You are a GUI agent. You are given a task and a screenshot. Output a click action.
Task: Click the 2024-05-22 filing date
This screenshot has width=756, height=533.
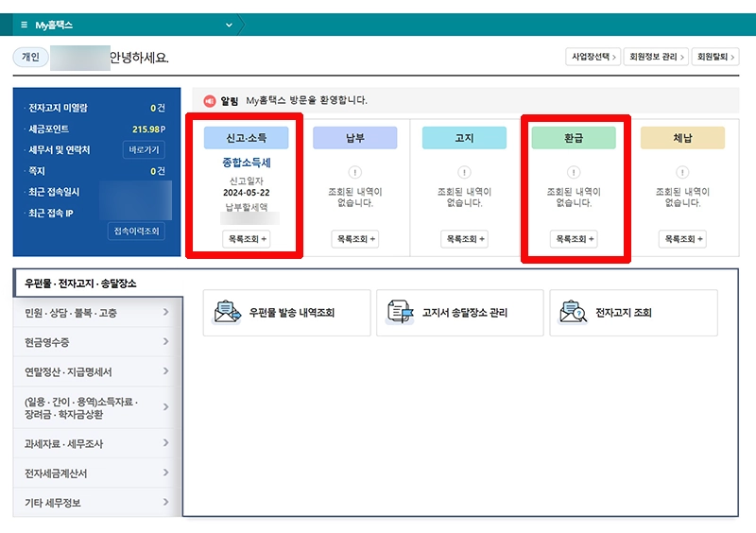click(x=247, y=193)
